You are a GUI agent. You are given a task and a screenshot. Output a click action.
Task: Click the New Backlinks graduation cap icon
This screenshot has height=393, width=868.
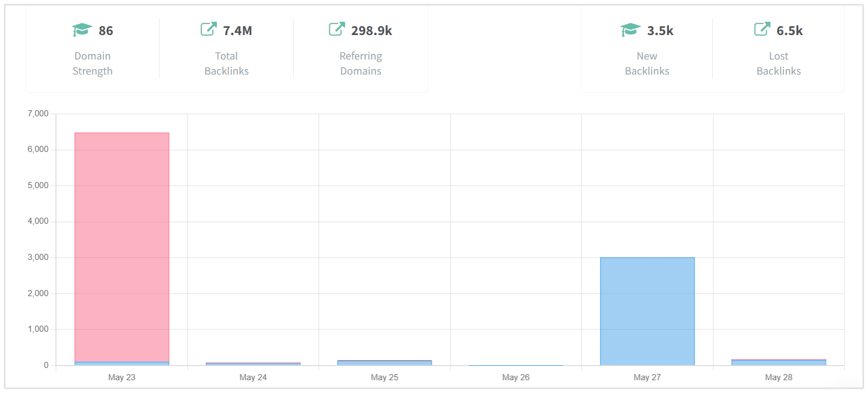[630, 30]
